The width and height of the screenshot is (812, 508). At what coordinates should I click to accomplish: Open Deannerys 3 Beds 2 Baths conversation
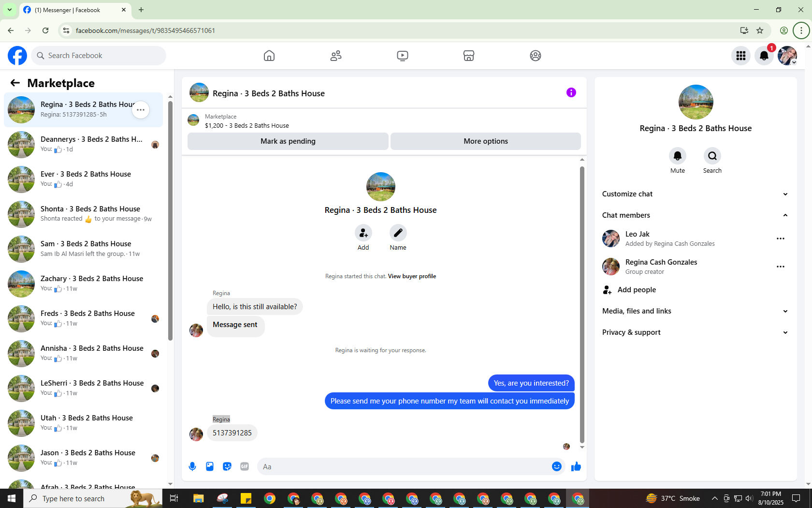pos(83,145)
